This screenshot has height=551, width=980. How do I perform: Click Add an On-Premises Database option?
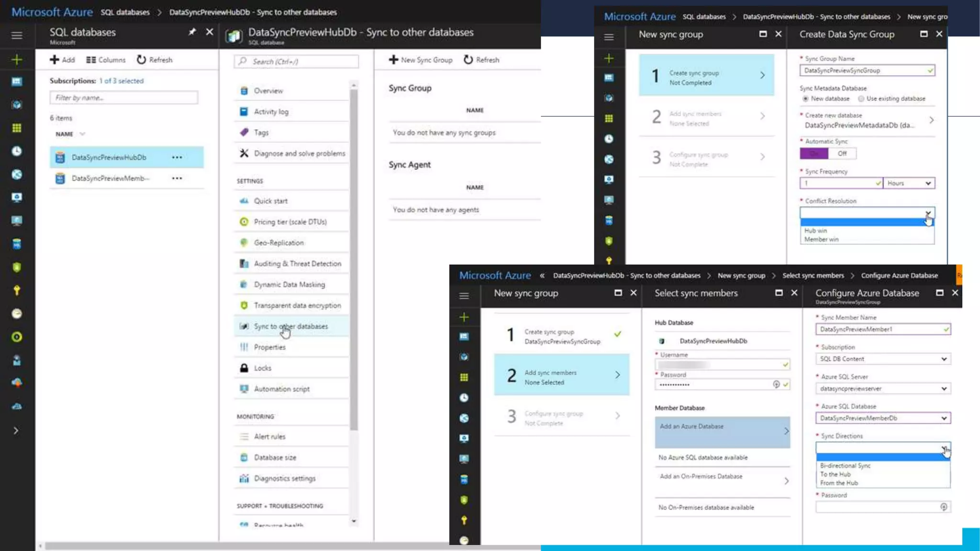pyautogui.click(x=722, y=481)
